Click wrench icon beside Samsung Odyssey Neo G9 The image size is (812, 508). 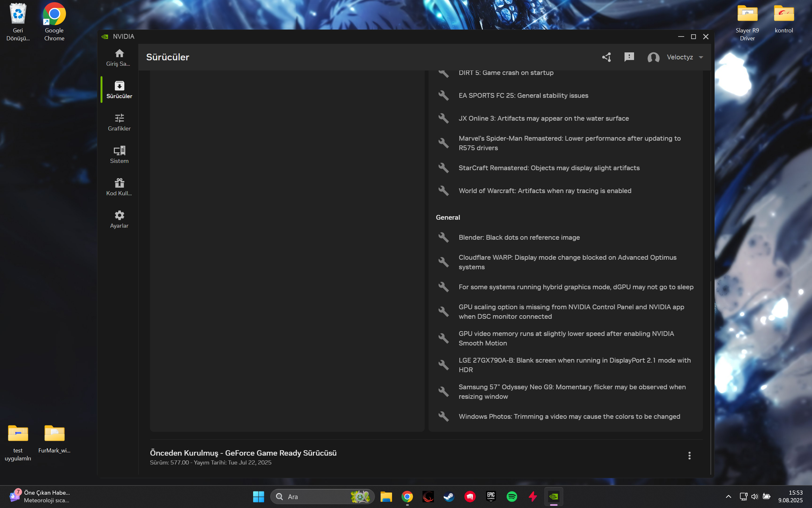click(x=443, y=392)
